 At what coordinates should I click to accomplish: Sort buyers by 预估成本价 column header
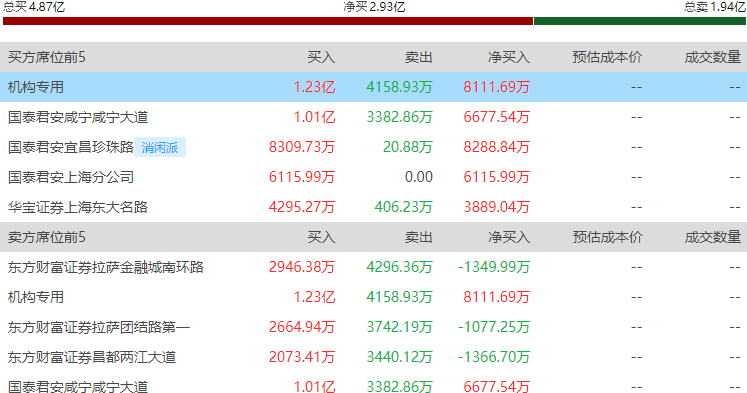607,57
